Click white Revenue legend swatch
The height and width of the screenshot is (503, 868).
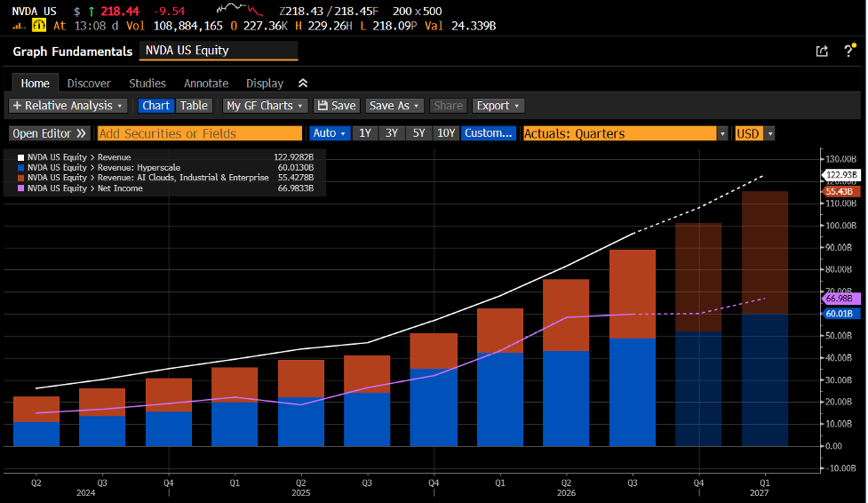[x=21, y=157]
